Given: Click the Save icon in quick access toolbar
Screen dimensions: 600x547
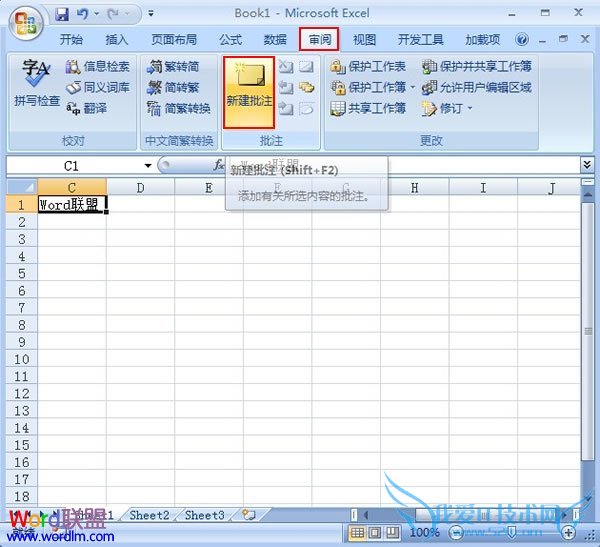Looking at the screenshot, I should (x=62, y=15).
